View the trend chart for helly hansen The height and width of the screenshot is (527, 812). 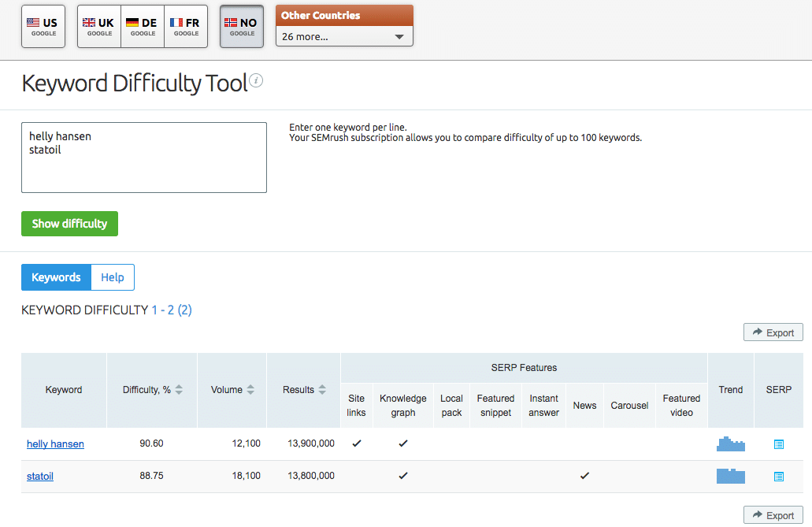click(x=731, y=444)
